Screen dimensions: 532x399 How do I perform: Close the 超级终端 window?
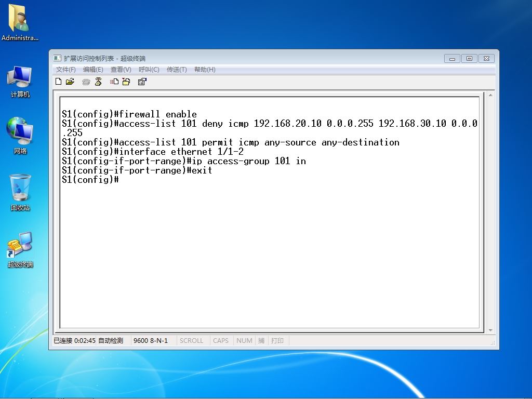coord(486,59)
